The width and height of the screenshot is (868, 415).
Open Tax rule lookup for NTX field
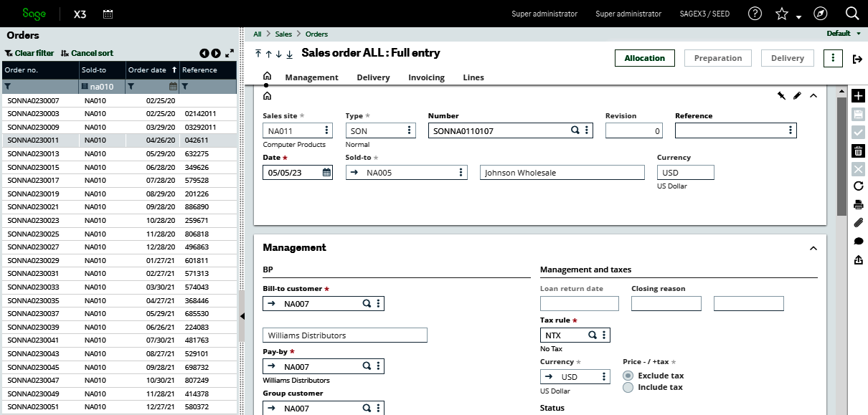593,335
